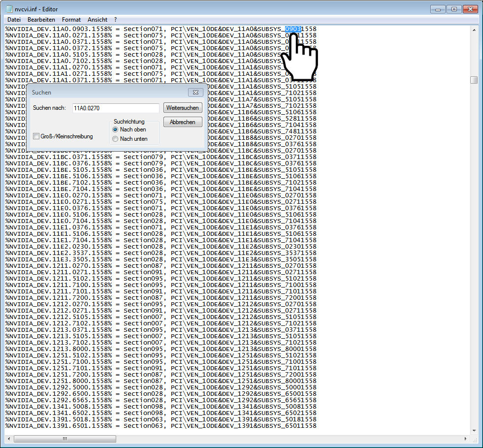This screenshot has height=448, width=483.
Task: Click the horizontal scrollbar thumb
Action: 65,439
